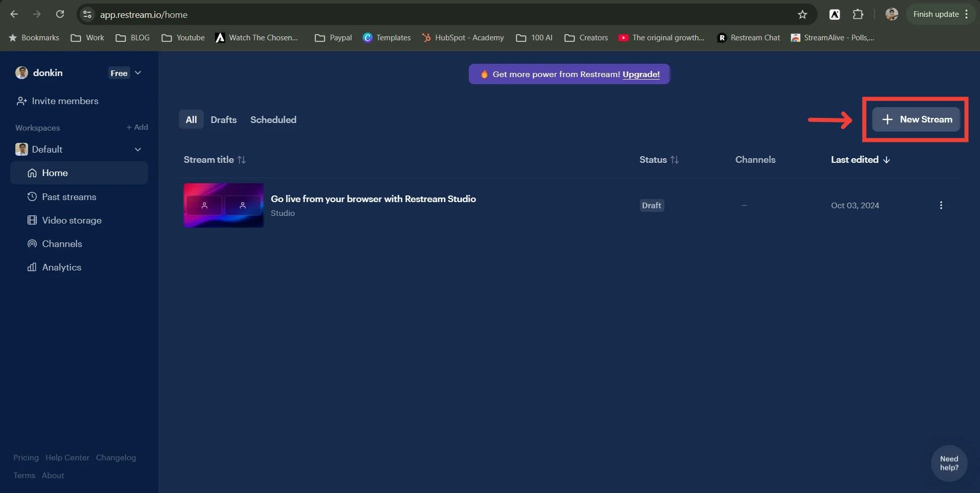Open the Watch The Chosen bookmark
The height and width of the screenshot is (493, 980).
point(257,38)
